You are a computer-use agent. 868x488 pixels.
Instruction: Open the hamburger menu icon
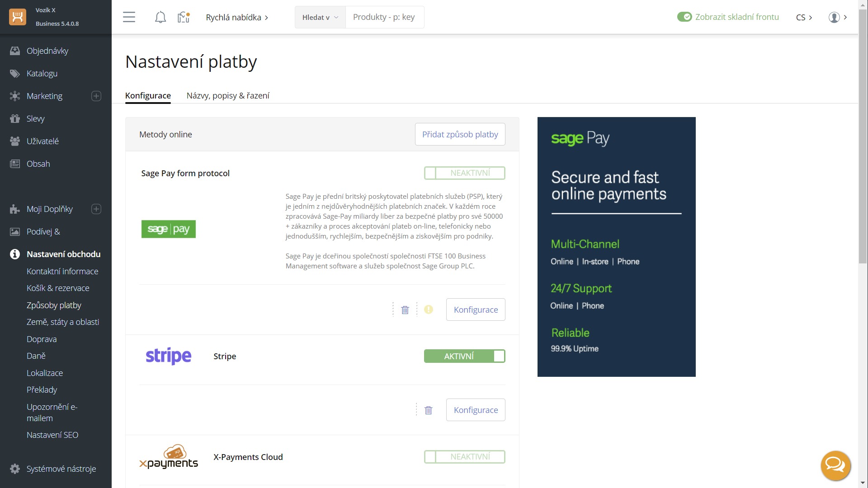pos(129,17)
